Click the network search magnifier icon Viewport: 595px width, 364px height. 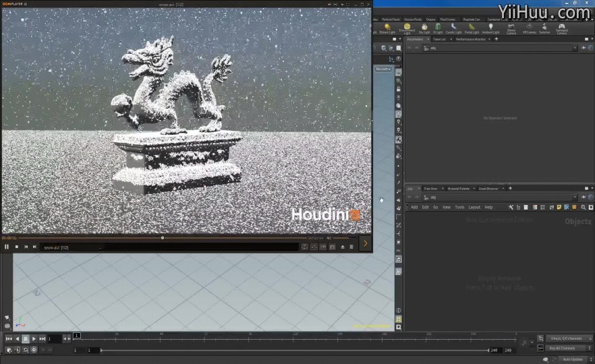pos(584,208)
